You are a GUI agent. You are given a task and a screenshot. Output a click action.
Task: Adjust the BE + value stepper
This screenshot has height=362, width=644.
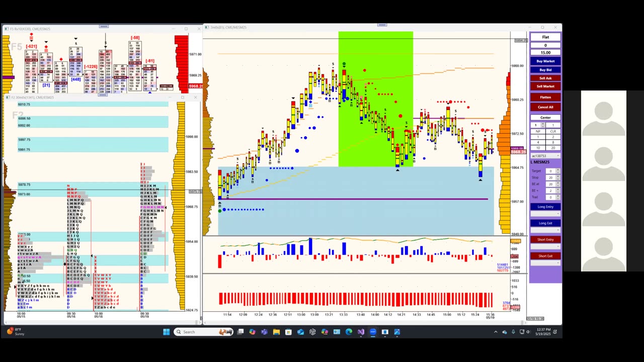(558, 191)
